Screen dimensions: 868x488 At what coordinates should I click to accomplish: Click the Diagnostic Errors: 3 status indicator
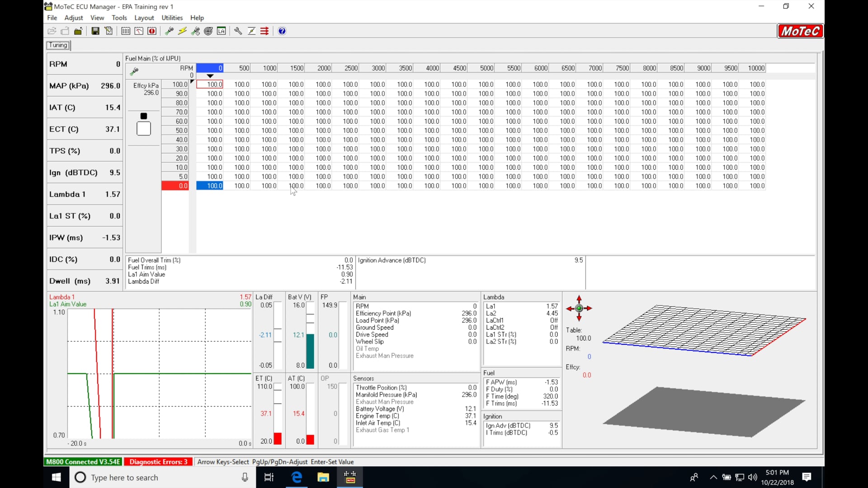(x=158, y=462)
